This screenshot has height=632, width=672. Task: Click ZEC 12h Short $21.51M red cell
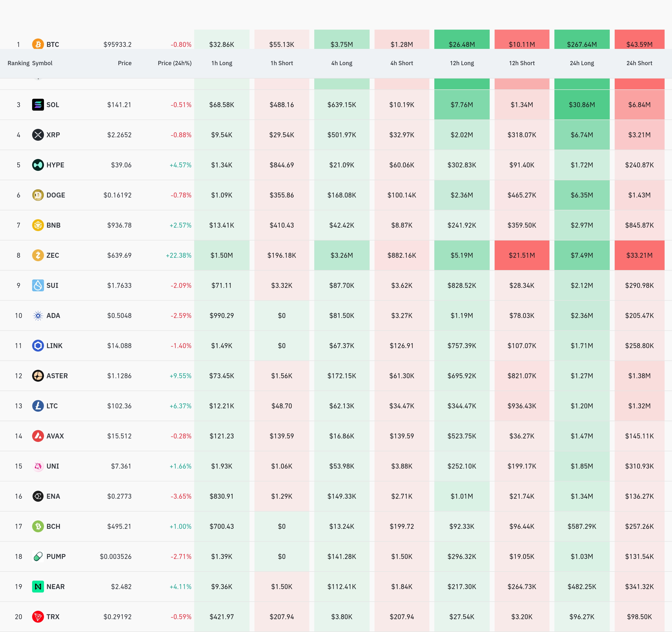click(x=522, y=255)
